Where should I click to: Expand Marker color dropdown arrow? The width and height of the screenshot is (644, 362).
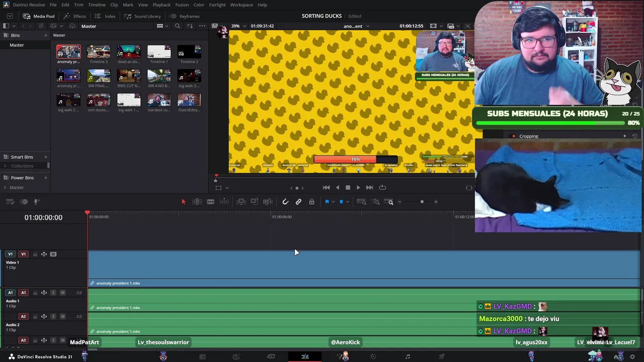point(347,202)
